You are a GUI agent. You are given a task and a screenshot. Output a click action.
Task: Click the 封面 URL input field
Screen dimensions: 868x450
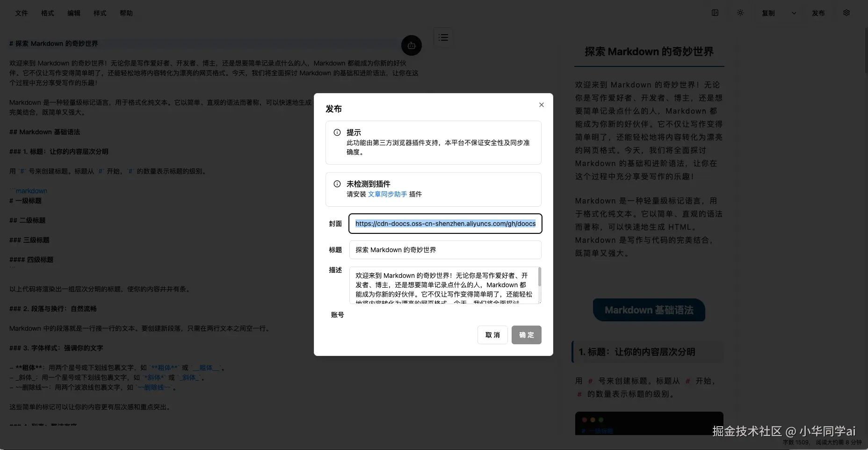coord(445,224)
